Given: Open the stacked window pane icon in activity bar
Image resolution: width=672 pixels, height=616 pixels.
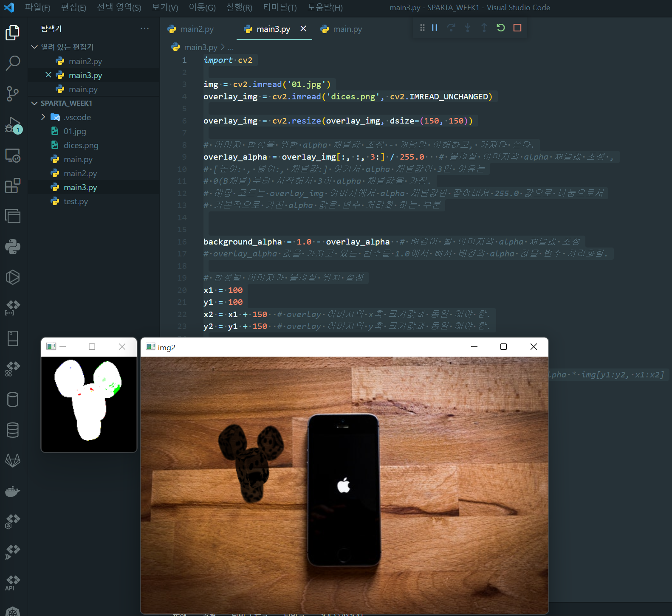Looking at the screenshot, I should (x=13, y=216).
